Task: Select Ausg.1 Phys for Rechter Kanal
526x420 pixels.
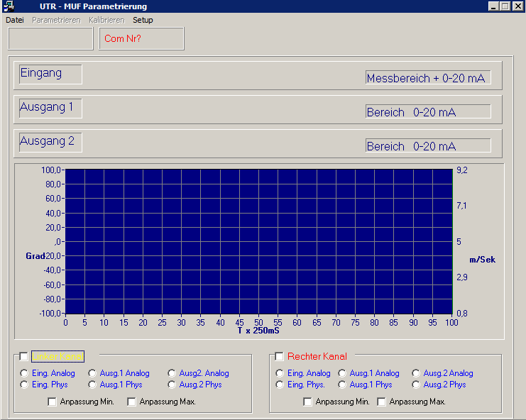Action: [342, 385]
